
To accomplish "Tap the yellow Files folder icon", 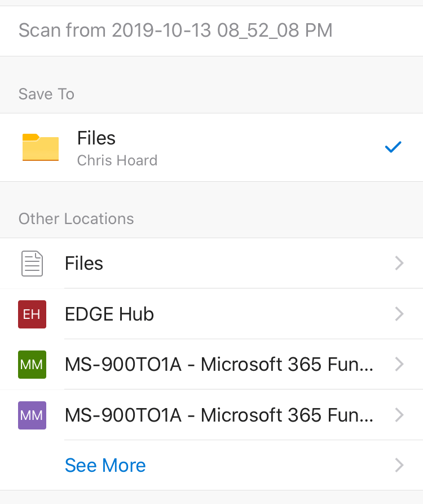I will coord(40,147).
